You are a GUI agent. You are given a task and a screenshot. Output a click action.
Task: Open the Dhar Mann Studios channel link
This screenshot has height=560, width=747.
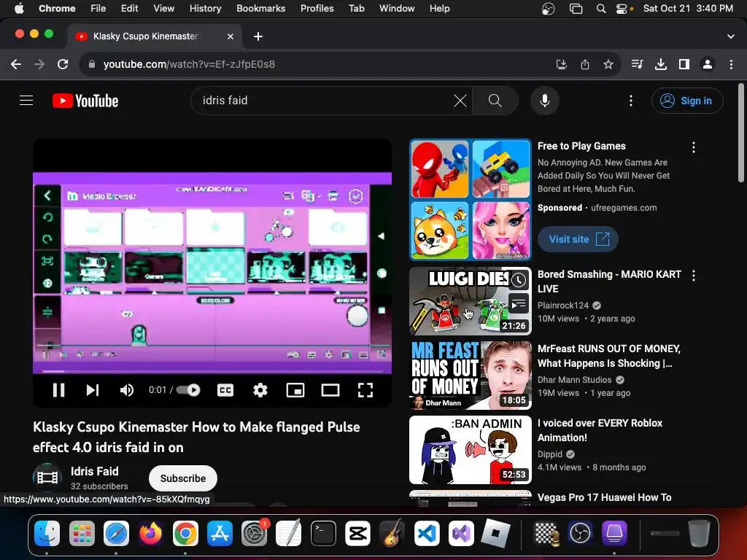coord(575,379)
